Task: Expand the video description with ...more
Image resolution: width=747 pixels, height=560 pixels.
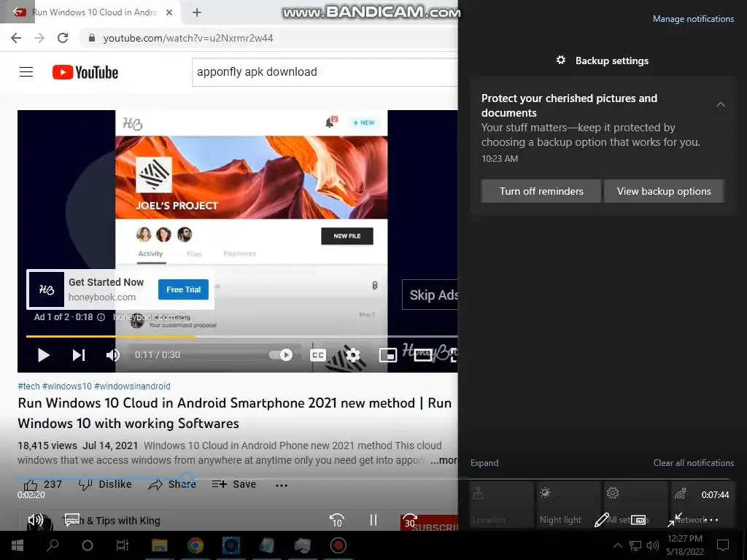Action: coord(444,461)
